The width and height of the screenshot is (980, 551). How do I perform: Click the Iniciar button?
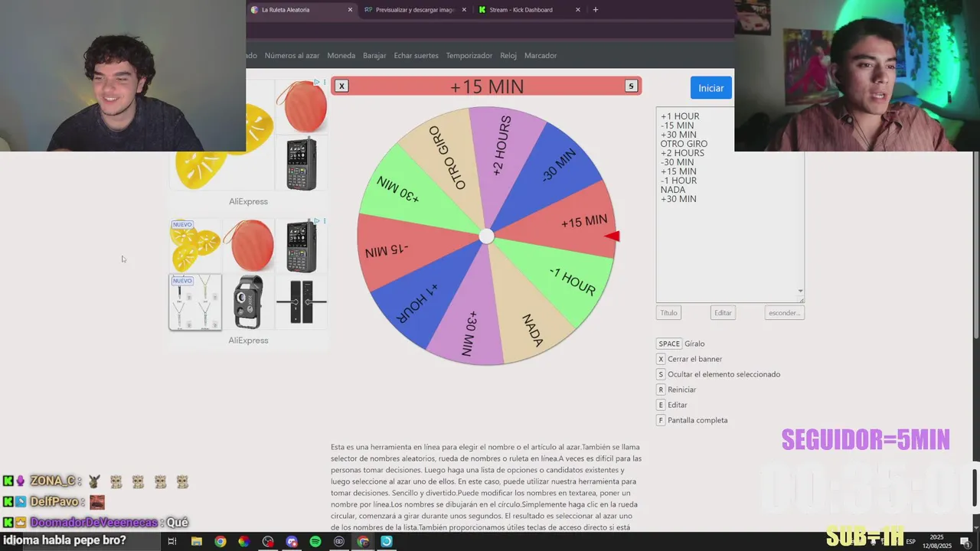click(710, 88)
